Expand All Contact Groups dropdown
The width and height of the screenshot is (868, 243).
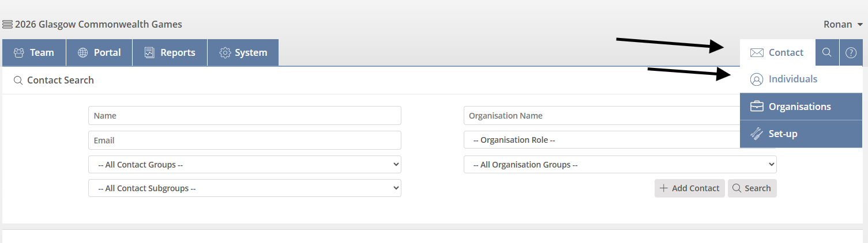point(245,165)
